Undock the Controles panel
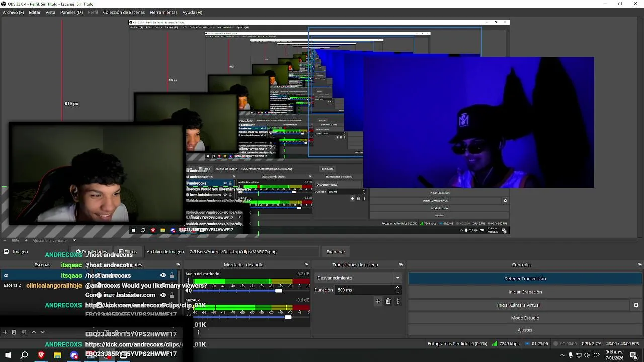This screenshot has width=644, height=362. (x=639, y=265)
